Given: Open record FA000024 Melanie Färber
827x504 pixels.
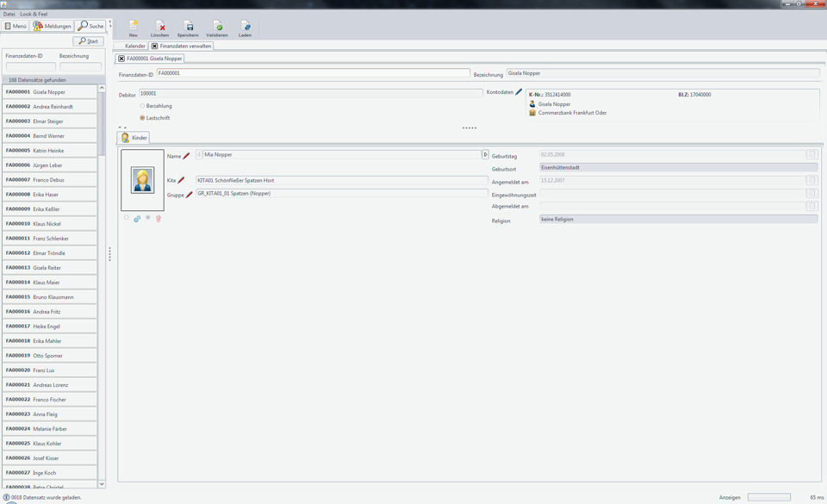Looking at the screenshot, I should [x=50, y=428].
